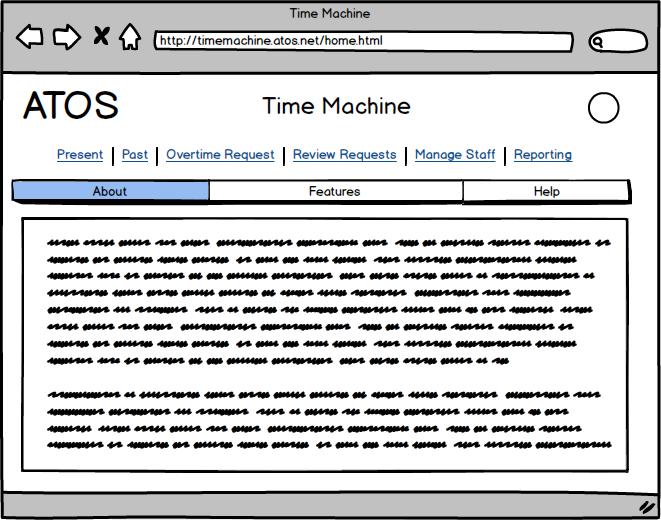The image size is (661, 520).
Task: Stop page loading with the X icon
Action: coord(101,38)
